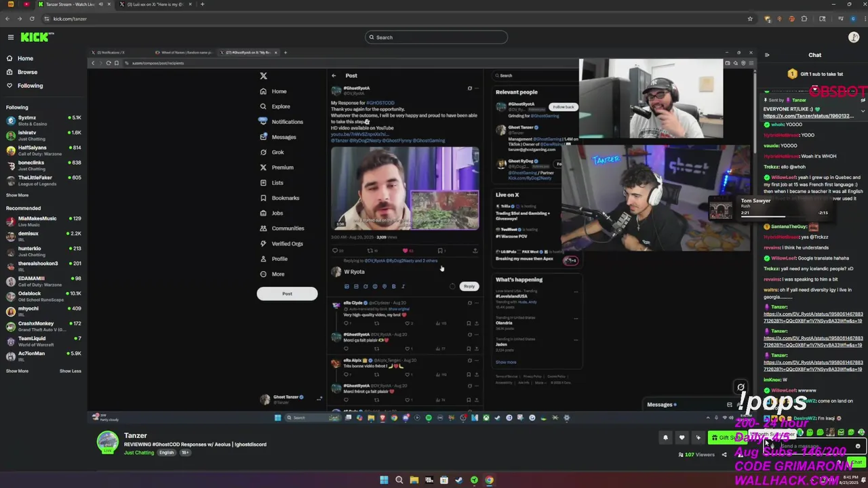
Task: Collapse the chat panel arrow icon
Action: point(767,55)
